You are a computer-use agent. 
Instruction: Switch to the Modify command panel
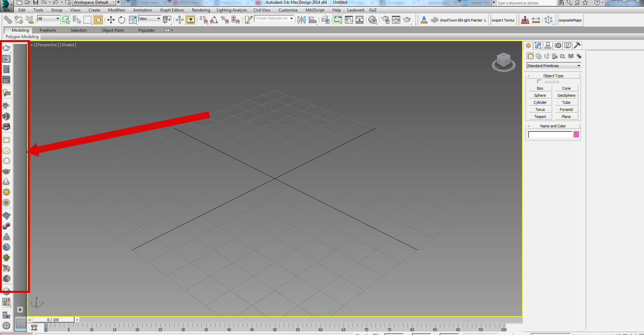[538, 45]
